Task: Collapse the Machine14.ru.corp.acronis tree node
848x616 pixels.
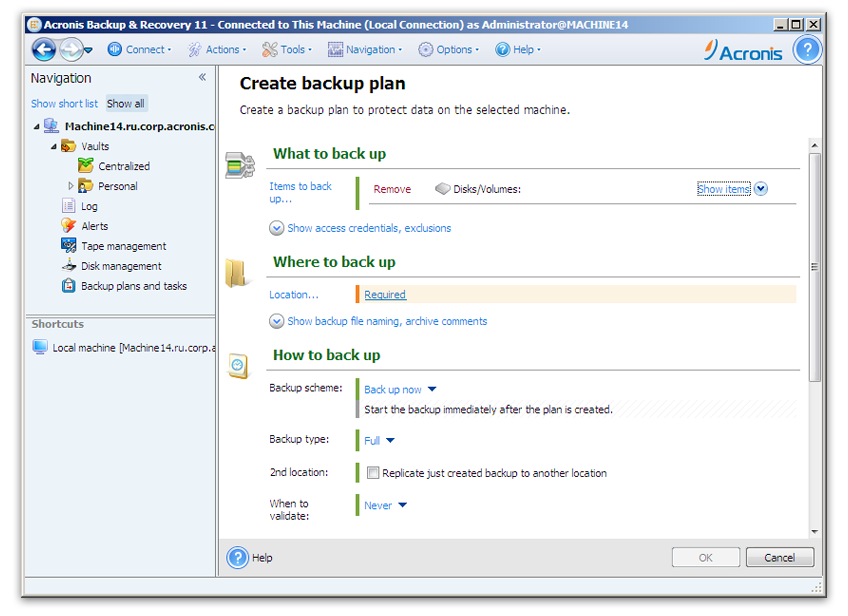Action: (36, 127)
